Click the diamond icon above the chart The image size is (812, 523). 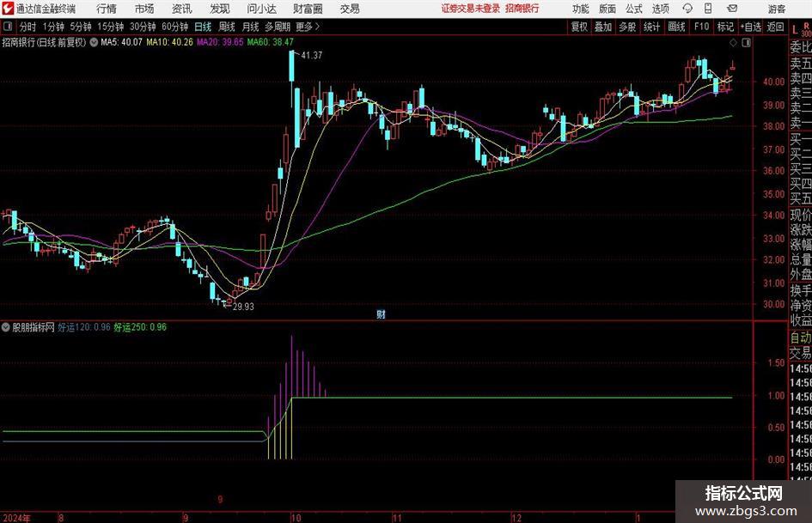733,43
